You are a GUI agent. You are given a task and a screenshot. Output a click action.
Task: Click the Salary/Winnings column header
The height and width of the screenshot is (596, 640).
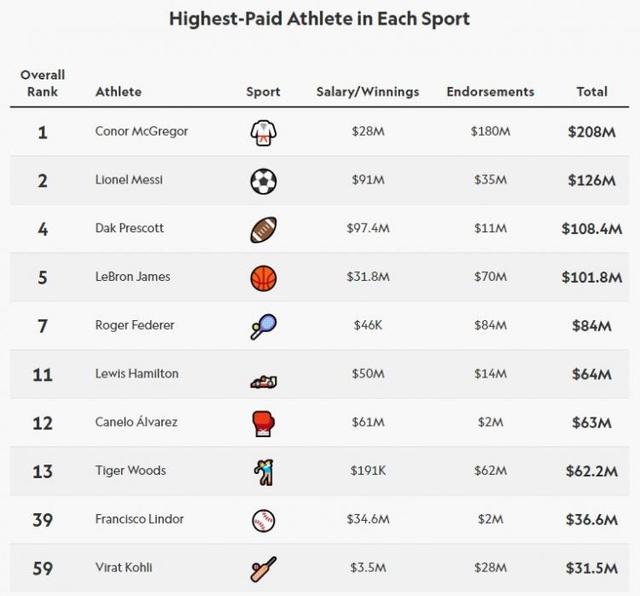(368, 92)
